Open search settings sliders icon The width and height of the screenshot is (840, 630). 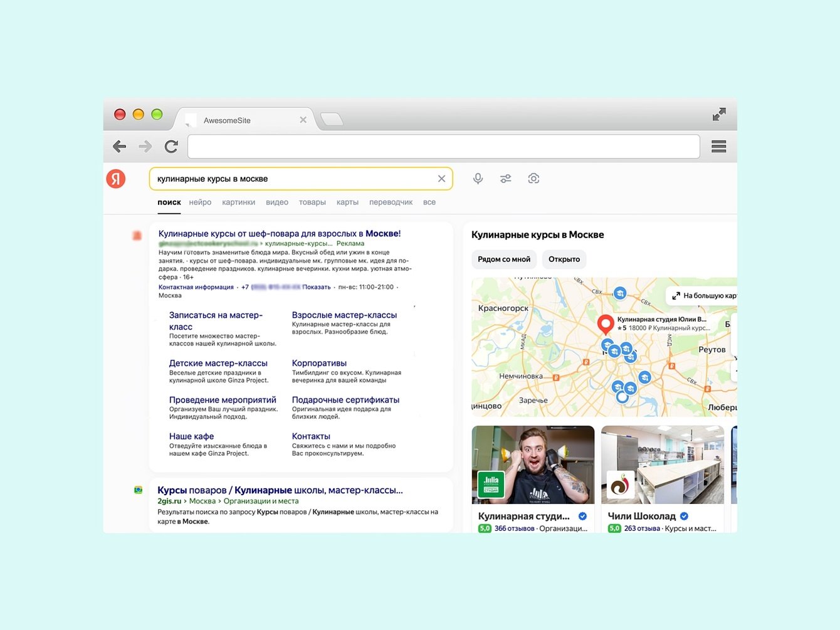point(506,179)
